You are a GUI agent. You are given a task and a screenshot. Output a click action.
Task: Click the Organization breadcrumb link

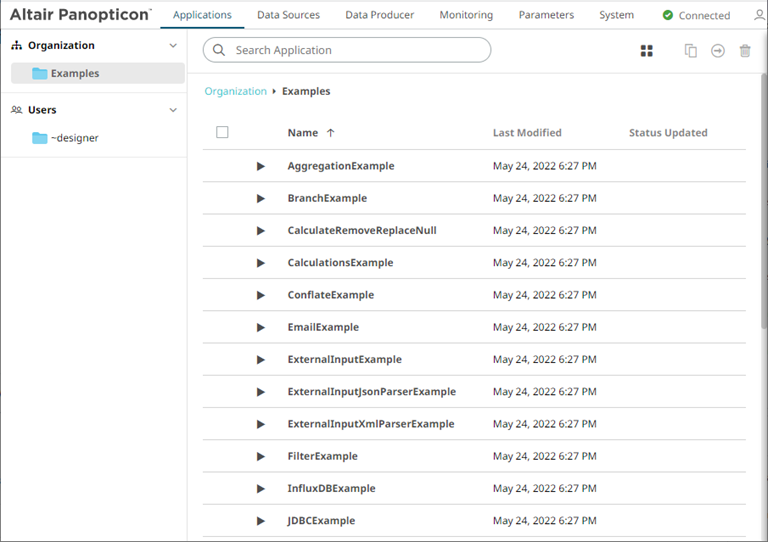(235, 91)
